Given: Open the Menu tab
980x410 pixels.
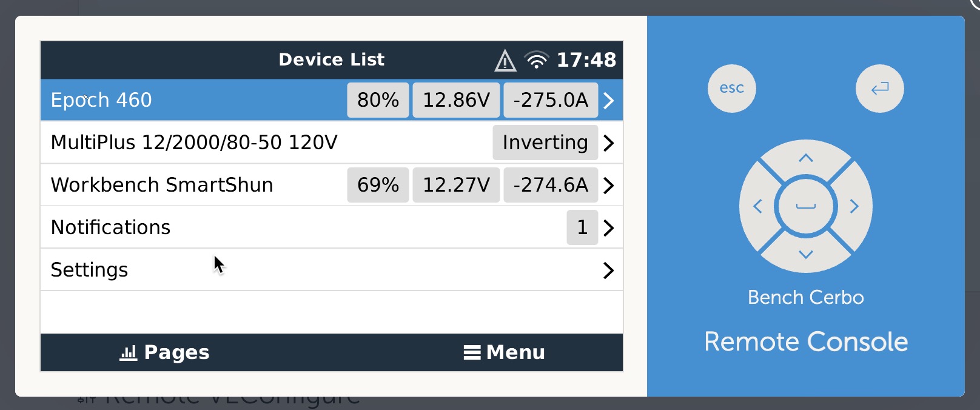Looking at the screenshot, I should coord(504,352).
